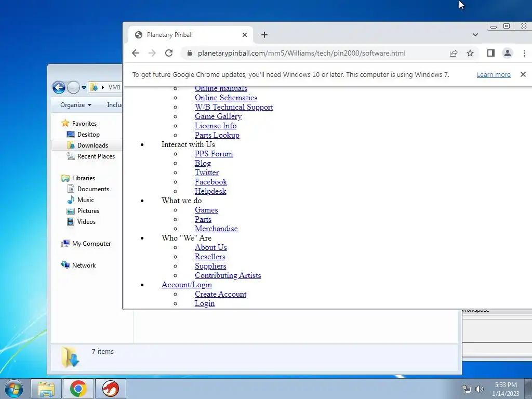Open the Games link
Screen dimensions: 532x399
(x=206, y=210)
